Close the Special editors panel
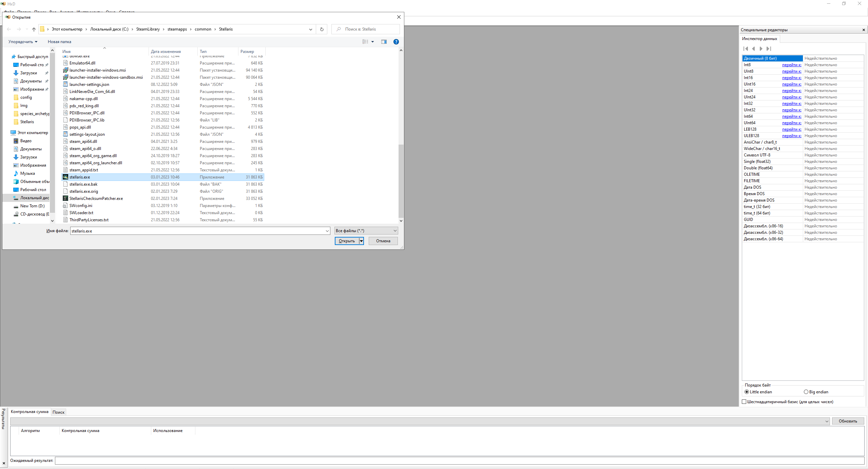The image size is (868, 469). click(x=863, y=30)
